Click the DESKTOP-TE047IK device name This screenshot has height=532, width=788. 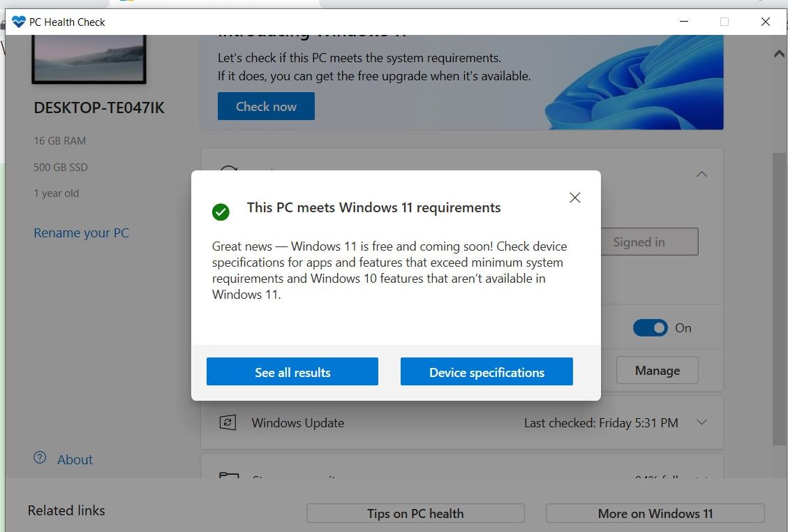[99, 108]
